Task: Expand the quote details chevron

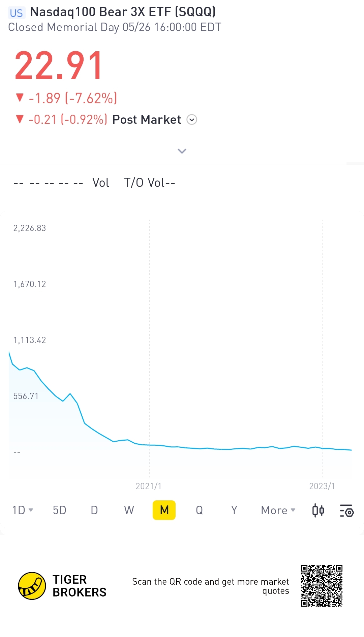Action: point(182,151)
